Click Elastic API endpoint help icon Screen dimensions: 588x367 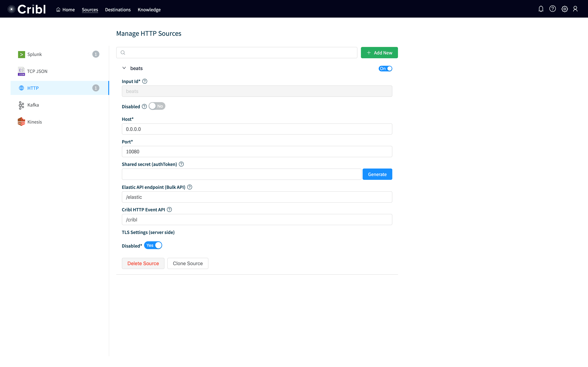190,187
